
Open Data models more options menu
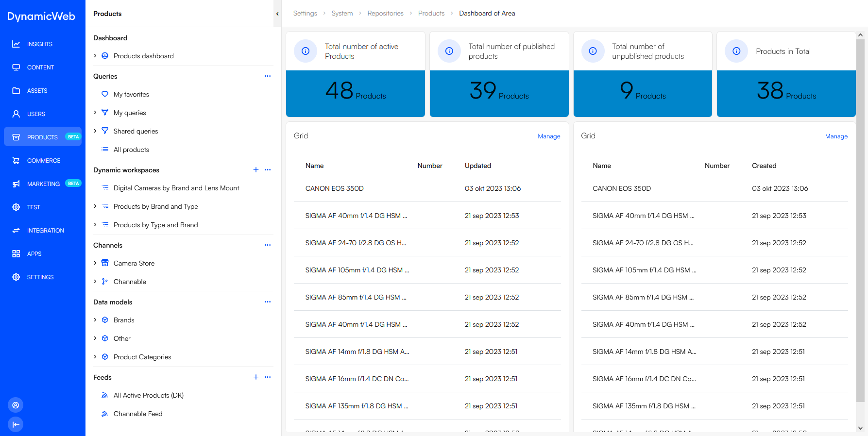268,302
